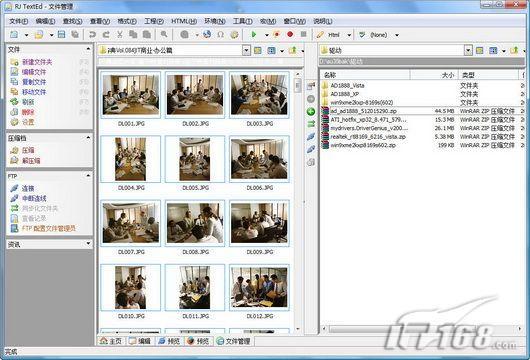Click the red record circle toolbar icon

pyautogui.click(x=290, y=34)
